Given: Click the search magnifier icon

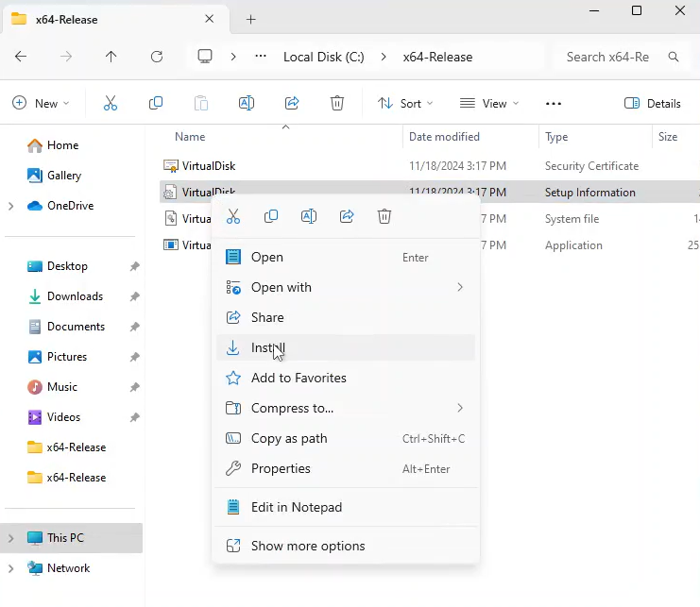Looking at the screenshot, I should click(x=674, y=57).
